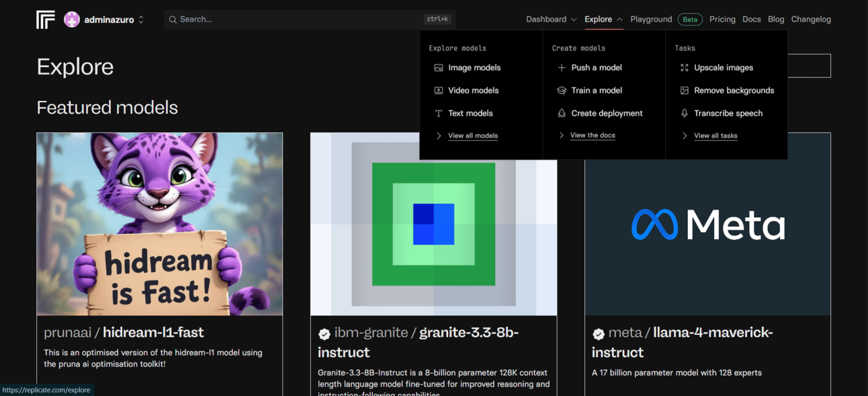The width and height of the screenshot is (868, 396).
Task: Click the Tasks section label
Action: tap(685, 48)
